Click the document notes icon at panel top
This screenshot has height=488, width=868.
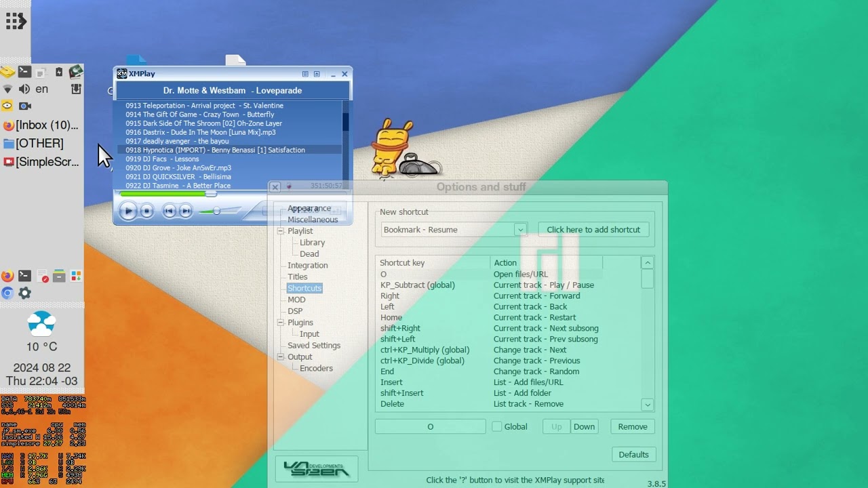pos(41,73)
